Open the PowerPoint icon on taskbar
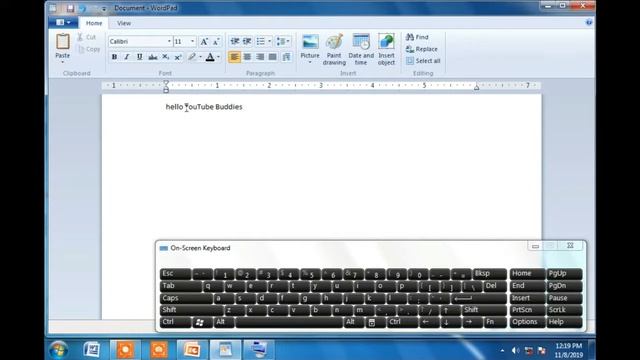640x360 pixels. click(192, 350)
